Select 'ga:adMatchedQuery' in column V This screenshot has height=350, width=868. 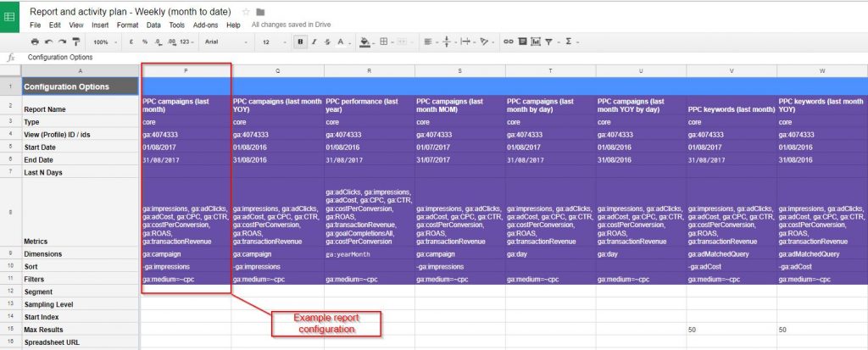point(732,253)
